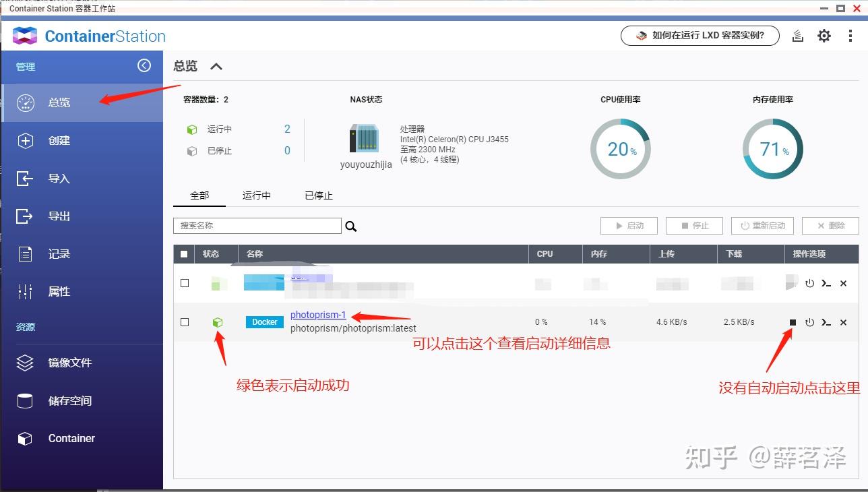Check the photoprism-1 row checkbox
Screen dimensions: 868x492
(185, 322)
